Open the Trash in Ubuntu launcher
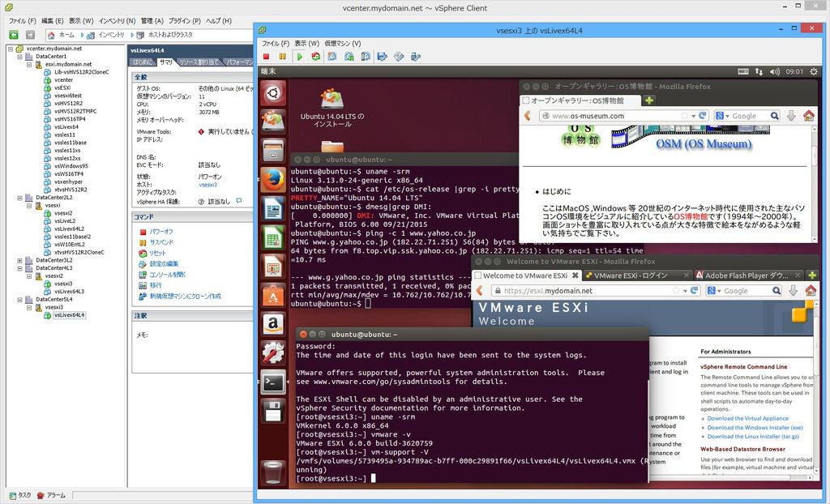 click(x=273, y=472)
